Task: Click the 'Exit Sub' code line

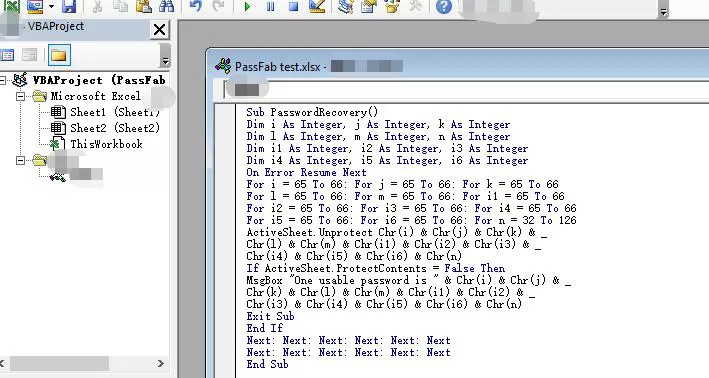Action: pyautogui.click(x=270, y=316)
